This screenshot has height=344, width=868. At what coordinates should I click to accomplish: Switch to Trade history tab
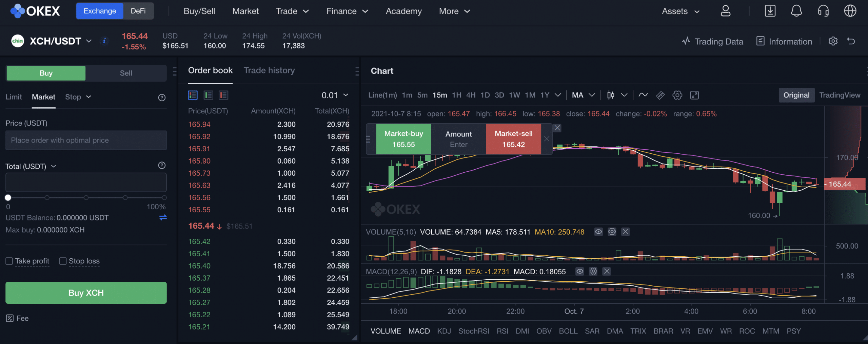pos(269,70)
